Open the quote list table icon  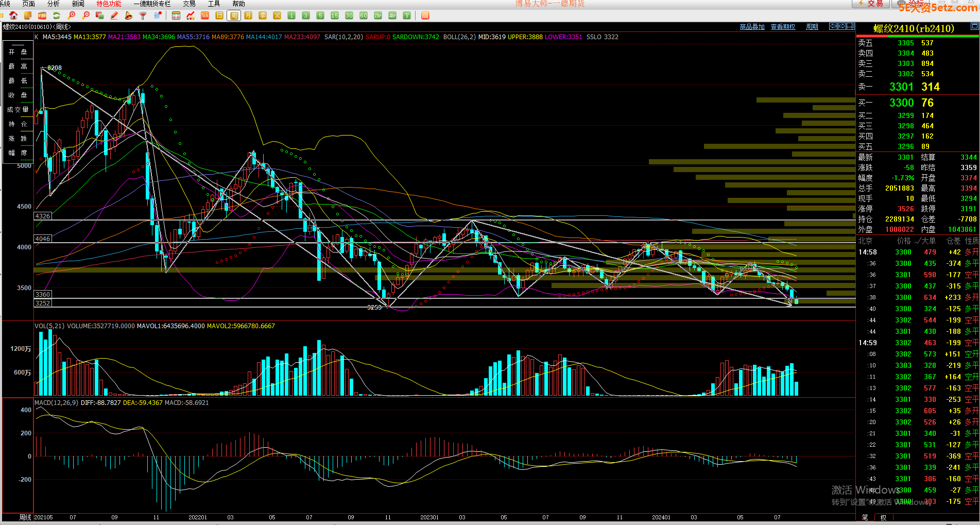[x=176, y=15]
